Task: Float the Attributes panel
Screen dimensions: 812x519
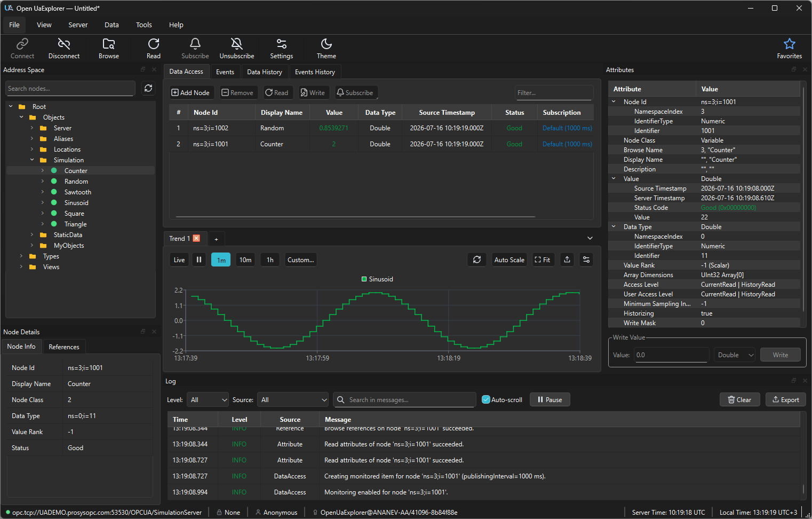Action: click(794, 69)
